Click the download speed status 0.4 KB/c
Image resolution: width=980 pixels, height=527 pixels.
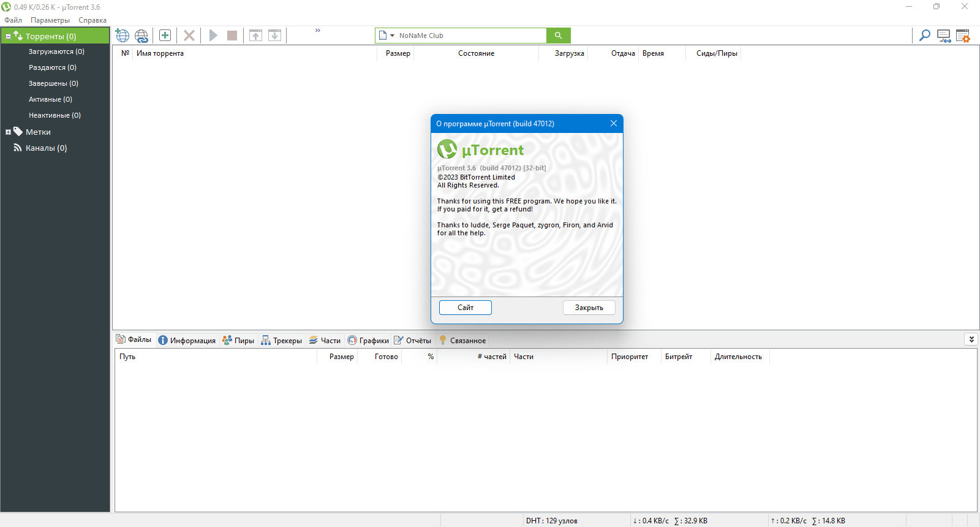pyautogui.click(x=650, y=521)
